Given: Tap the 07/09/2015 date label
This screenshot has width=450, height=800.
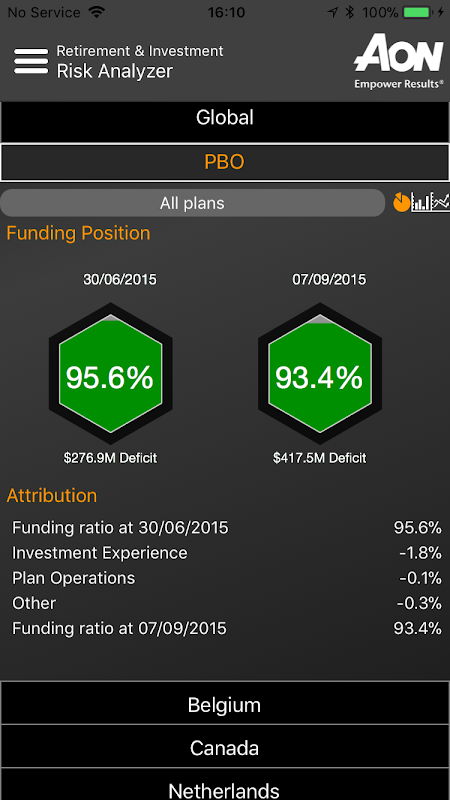Looking at the screenshot, I should click(329, 280).
